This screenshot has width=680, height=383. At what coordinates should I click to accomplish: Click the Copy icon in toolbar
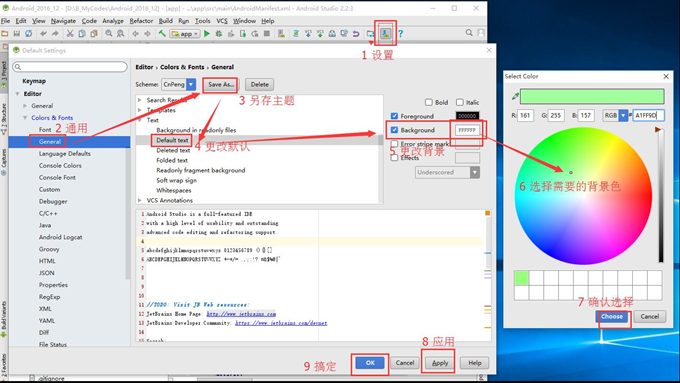coord(82,33)
